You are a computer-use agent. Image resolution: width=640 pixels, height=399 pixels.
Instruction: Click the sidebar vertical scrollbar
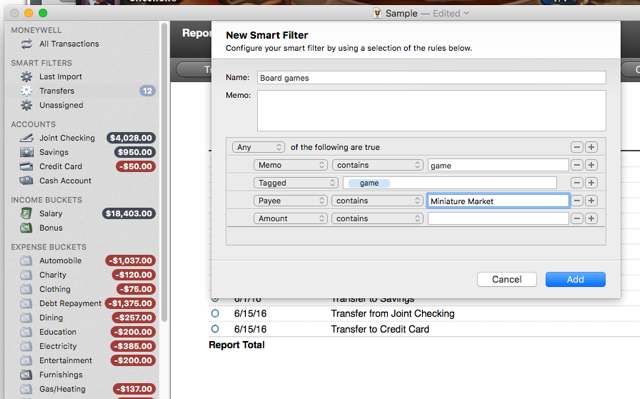(164, 172)
